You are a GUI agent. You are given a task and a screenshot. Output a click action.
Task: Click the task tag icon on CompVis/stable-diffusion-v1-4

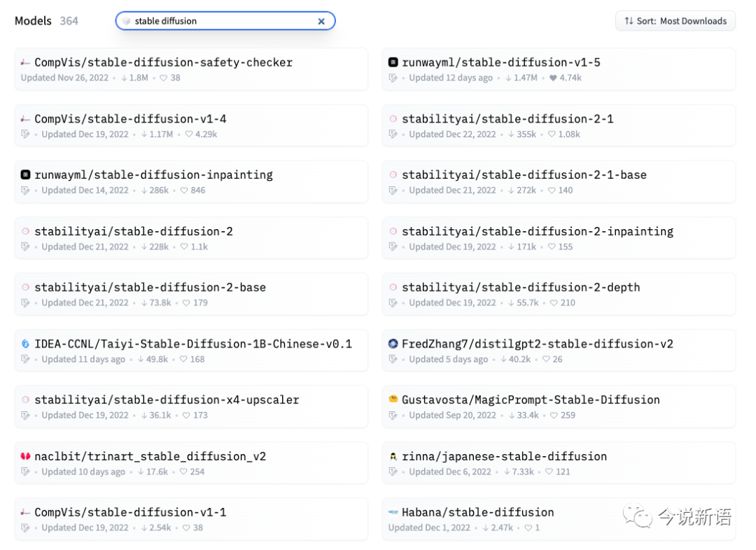[26, 134]
